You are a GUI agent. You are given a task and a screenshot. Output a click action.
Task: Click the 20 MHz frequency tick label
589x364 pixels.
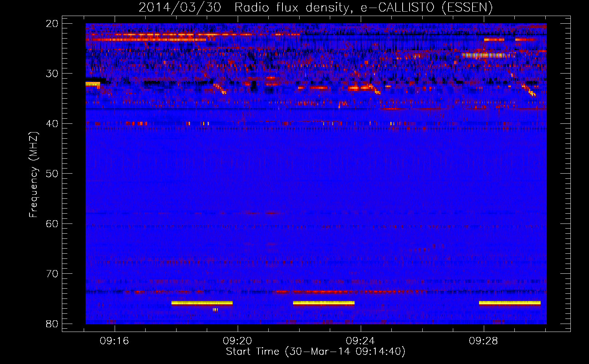coord(52,24)
